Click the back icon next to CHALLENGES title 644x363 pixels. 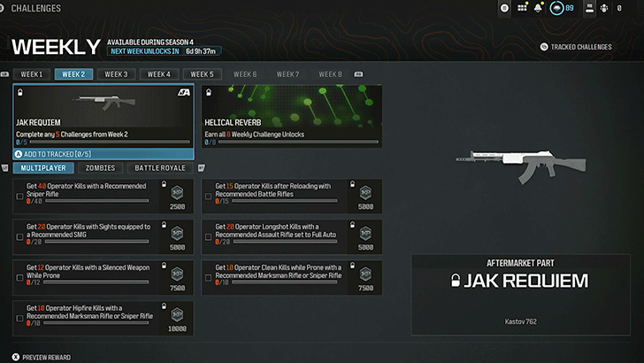coord(2,8)
